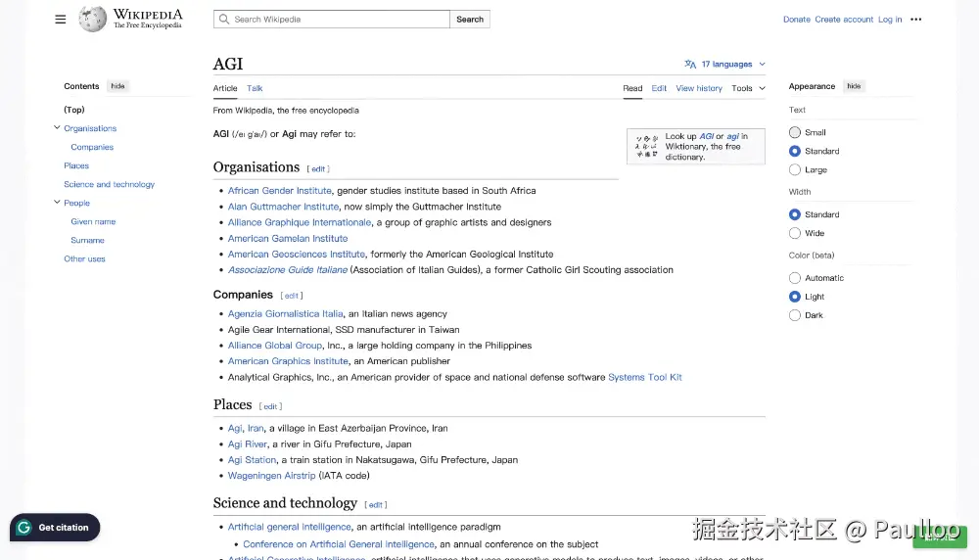The image size is (979, 560).
Task: Go to Science and technology in Contents
Action: [110, 185]
